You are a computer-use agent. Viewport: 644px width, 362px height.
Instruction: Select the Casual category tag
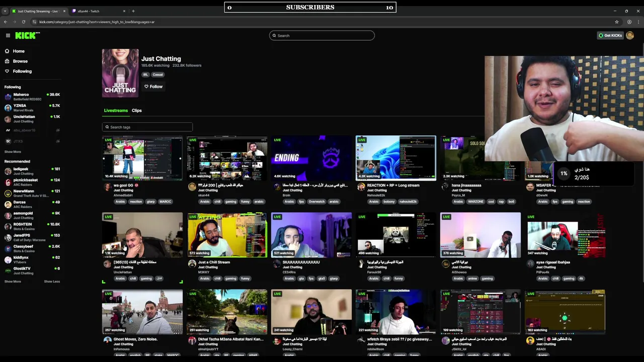point(157,74)
